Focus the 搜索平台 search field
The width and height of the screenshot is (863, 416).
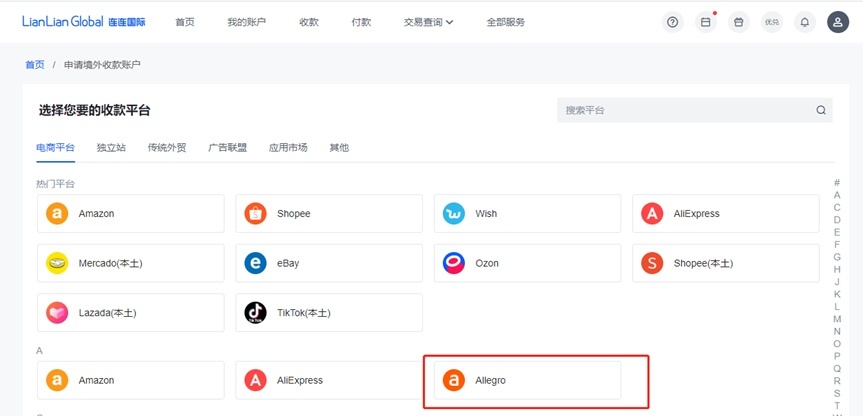click(695, 110)
